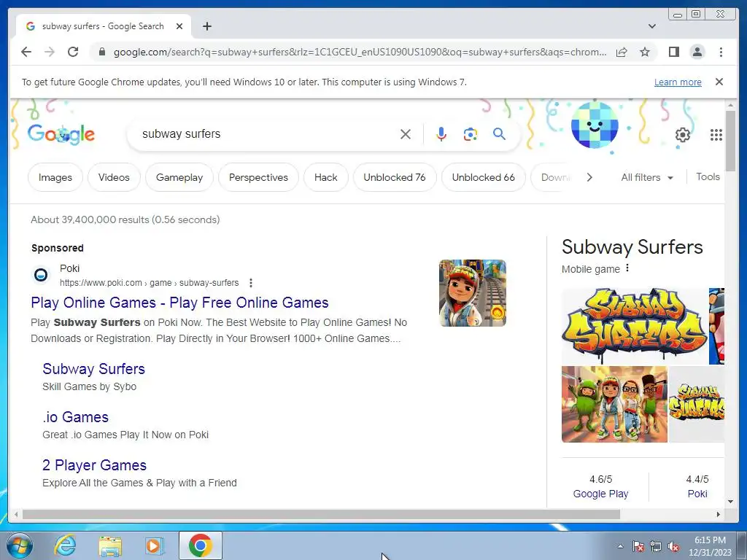
Task: Open the .io Games sitelink
Action: [x=75, y=416]
